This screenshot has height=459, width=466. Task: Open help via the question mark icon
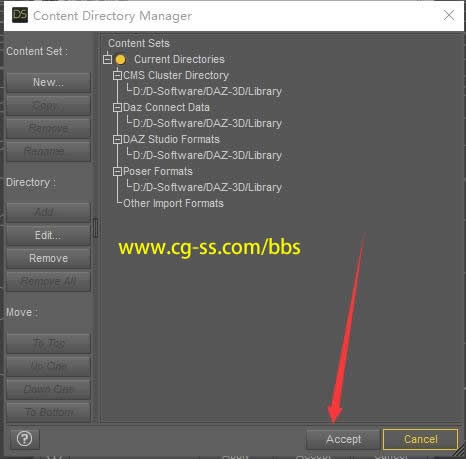point(25,439)
